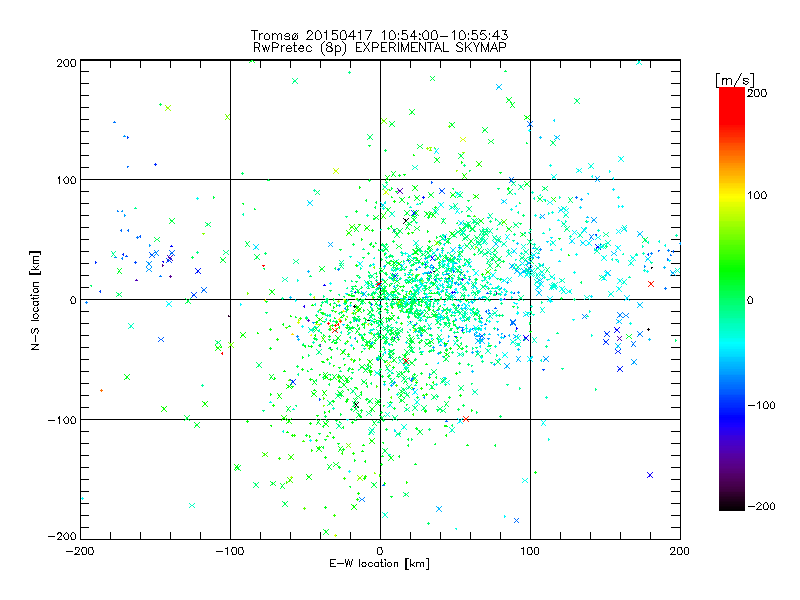Click the colorbar tick label '-100'

[762, 405]
